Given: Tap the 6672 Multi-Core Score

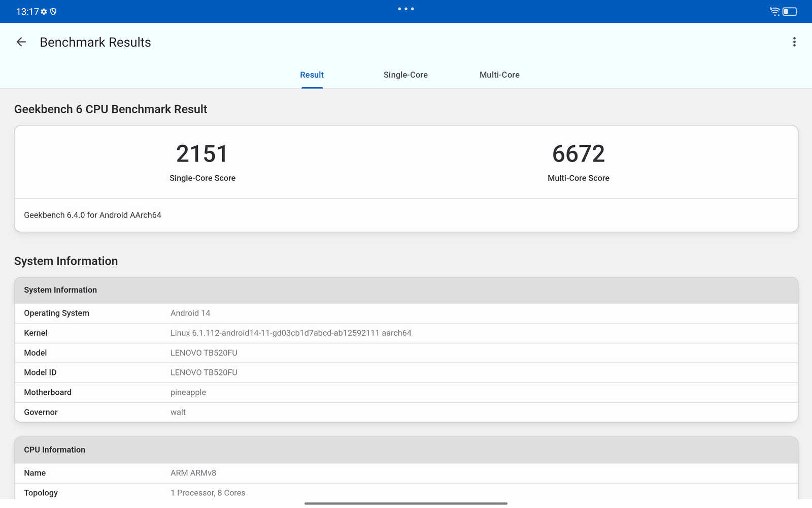Looking at the screenshot, I should (579, 154).
